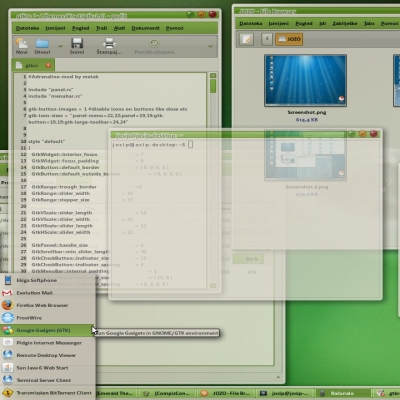Click the GtkButton::default_border line
400x400 pixels.
65,167
